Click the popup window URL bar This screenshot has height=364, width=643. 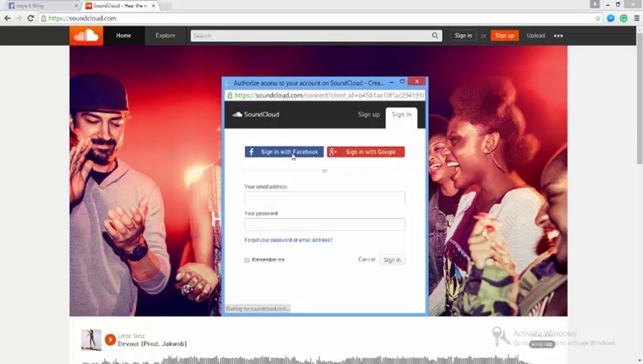[x=325, y=95]
